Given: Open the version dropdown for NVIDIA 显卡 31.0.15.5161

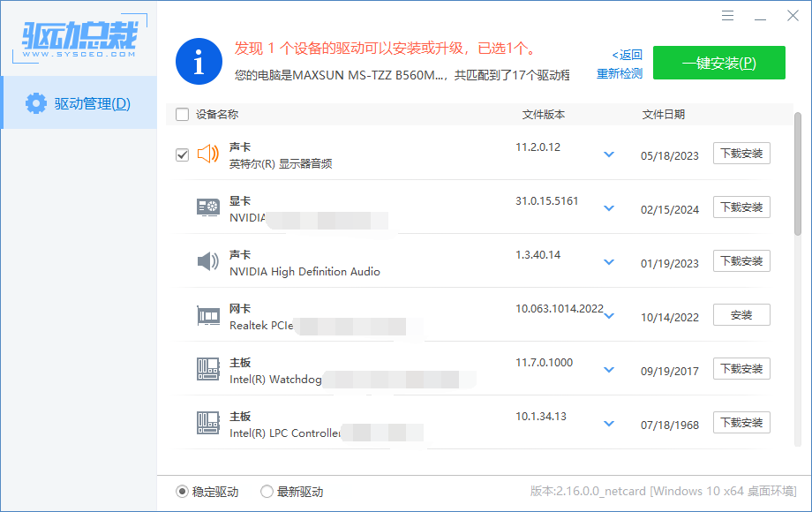Looking at the screenshot, I should [x=608, y=207].
